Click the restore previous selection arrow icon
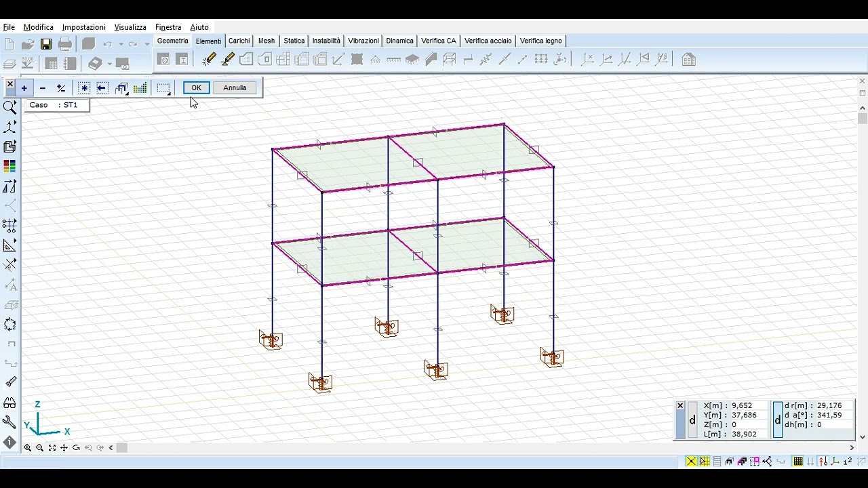 (x=102, y=88)
